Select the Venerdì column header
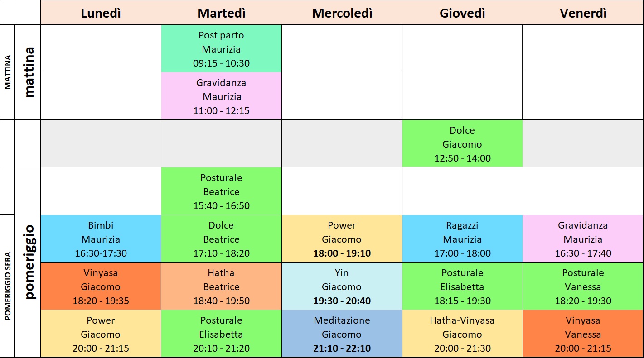Viewport: 644px width, 358px height. [x=583, y=13]
